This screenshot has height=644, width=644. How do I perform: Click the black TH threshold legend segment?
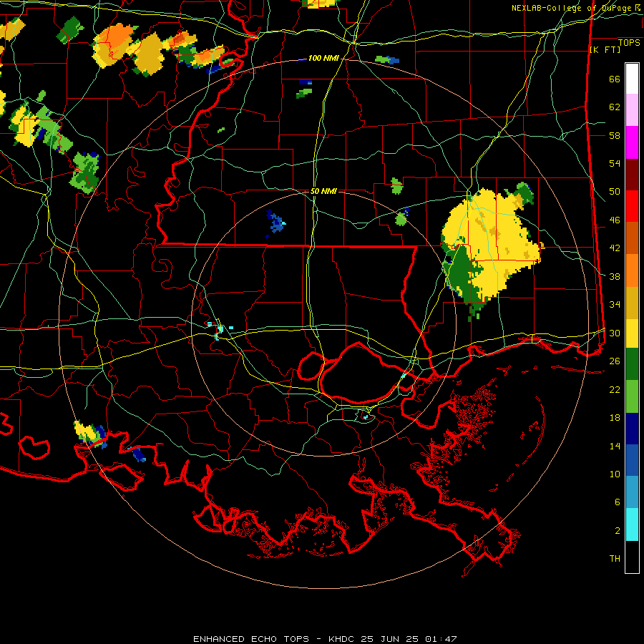632,557
